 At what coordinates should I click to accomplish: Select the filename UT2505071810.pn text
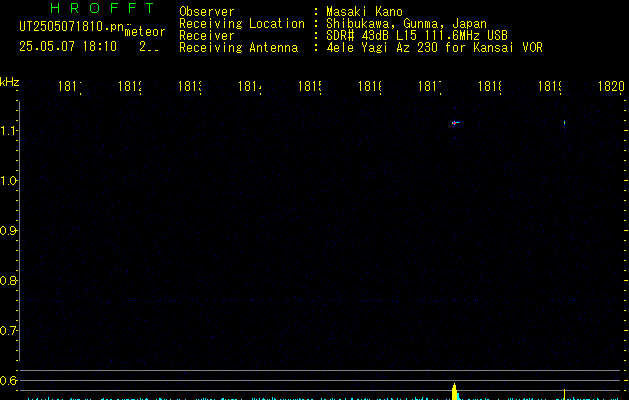point(71,27)
